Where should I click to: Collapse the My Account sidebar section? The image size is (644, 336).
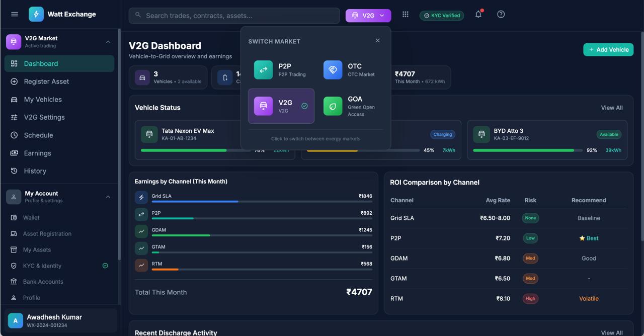point(108,196)
